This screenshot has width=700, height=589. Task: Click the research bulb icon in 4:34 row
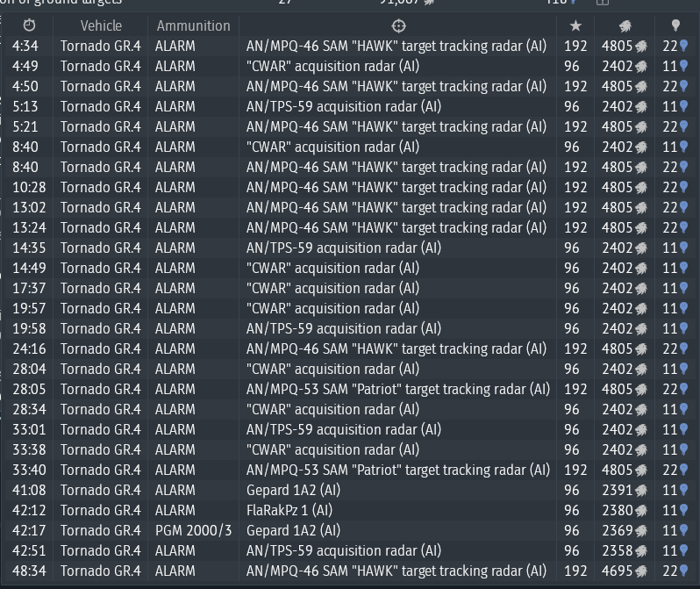pos(683,46)
